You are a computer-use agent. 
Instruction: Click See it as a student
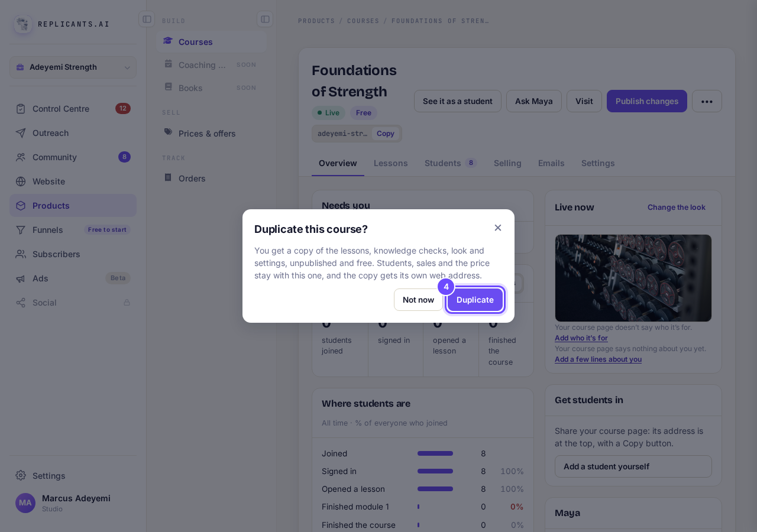(x=458, y=101)
